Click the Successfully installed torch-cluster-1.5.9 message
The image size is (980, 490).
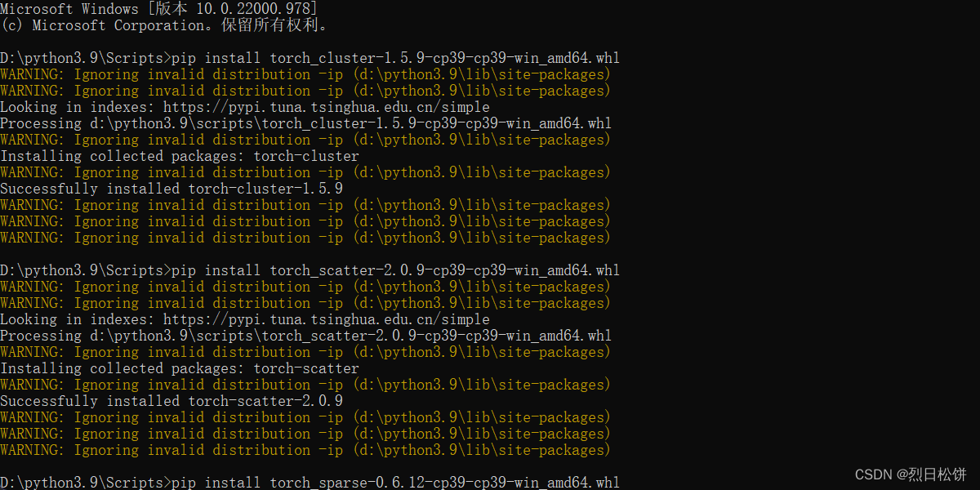(171, 188)
